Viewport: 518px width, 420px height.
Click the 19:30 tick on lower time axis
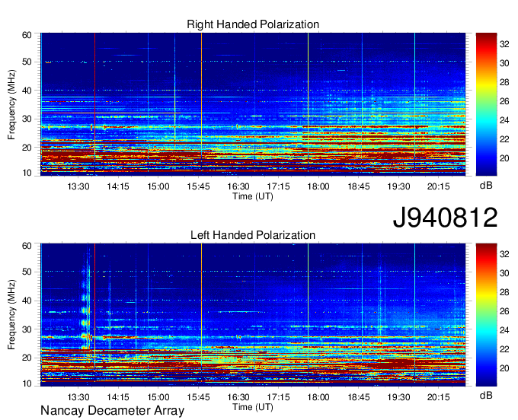398,397
